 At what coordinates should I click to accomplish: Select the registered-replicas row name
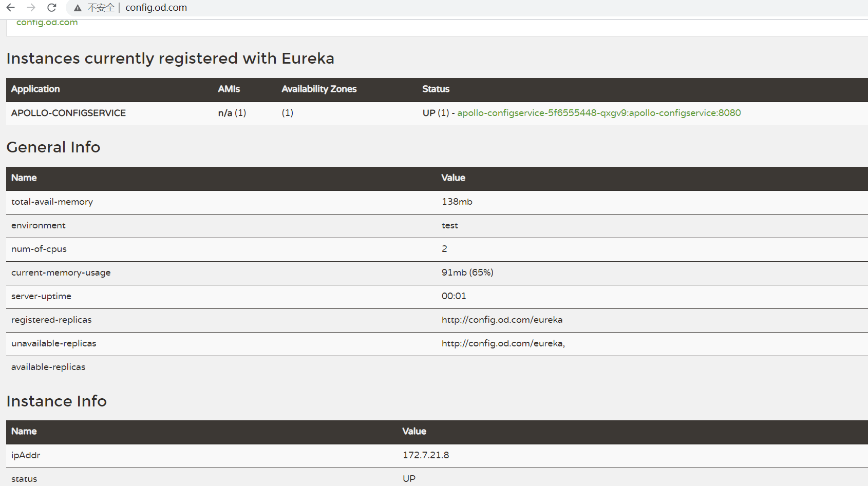click(51, 320)
